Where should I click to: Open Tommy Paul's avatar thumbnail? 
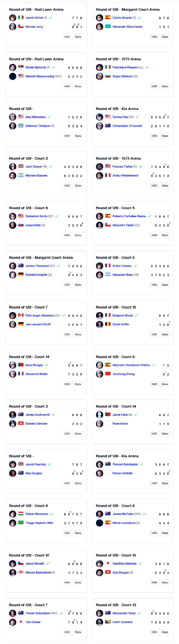99,117
